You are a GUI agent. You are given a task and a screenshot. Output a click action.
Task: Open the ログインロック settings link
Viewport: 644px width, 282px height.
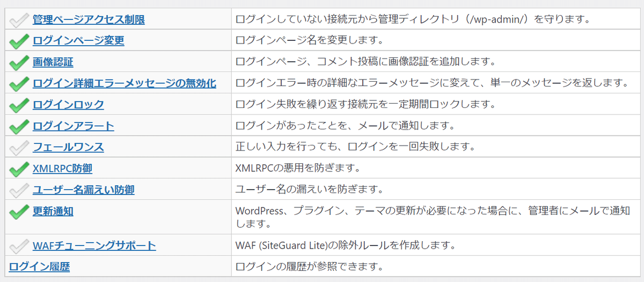68,105
